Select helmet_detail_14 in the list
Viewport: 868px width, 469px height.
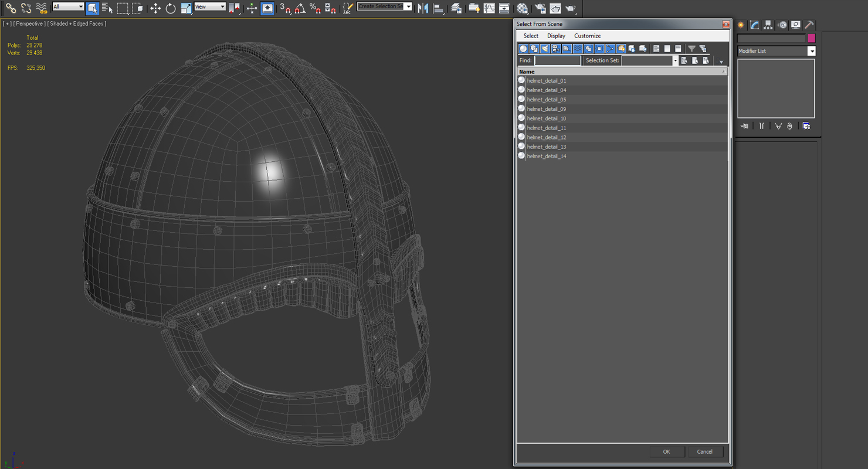click(622, 156)
